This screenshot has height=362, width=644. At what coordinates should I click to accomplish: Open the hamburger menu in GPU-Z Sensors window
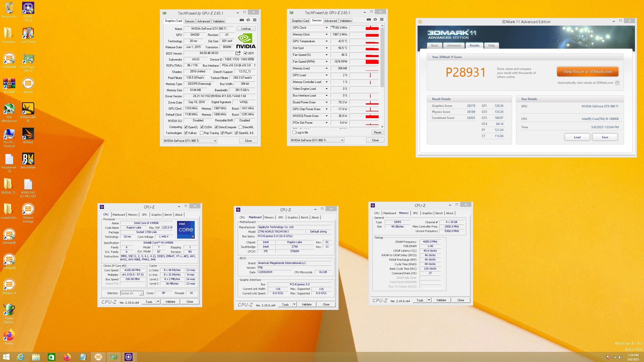point(382,19)
